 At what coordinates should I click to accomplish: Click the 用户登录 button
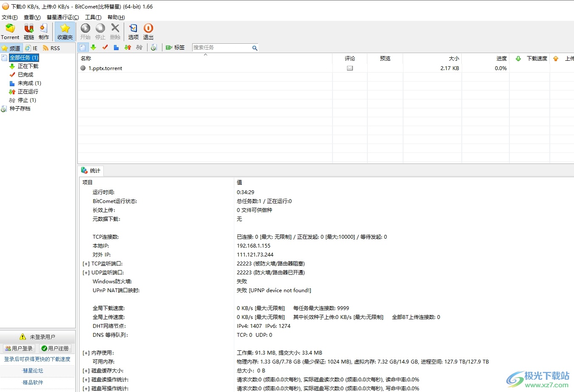click(x=19, y=348)
